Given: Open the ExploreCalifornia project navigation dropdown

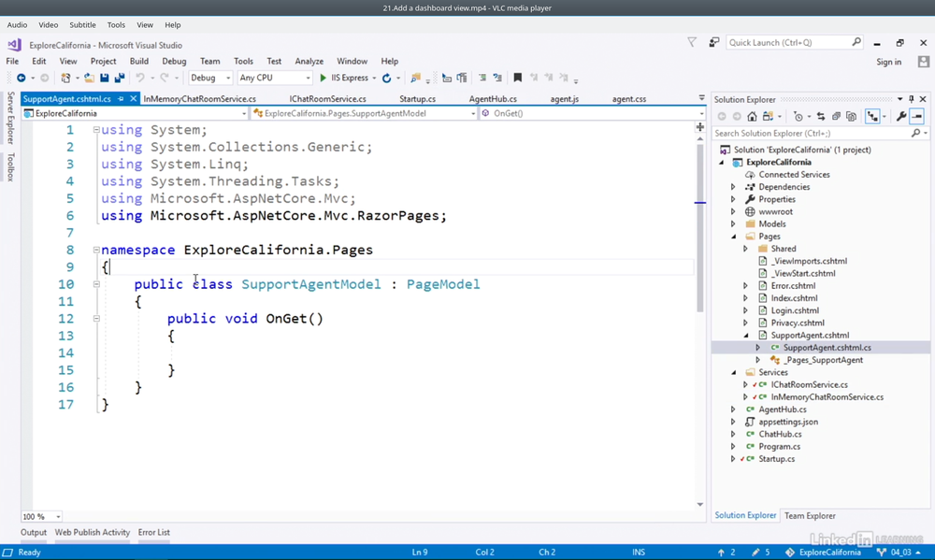Looking at the screenshot, I should coord(135,113).
